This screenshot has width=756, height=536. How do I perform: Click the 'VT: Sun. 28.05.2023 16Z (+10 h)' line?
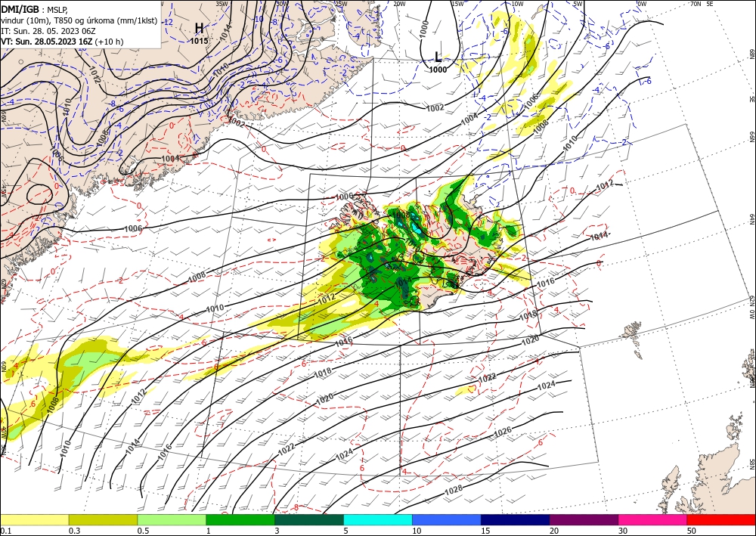tap(62, 42)
